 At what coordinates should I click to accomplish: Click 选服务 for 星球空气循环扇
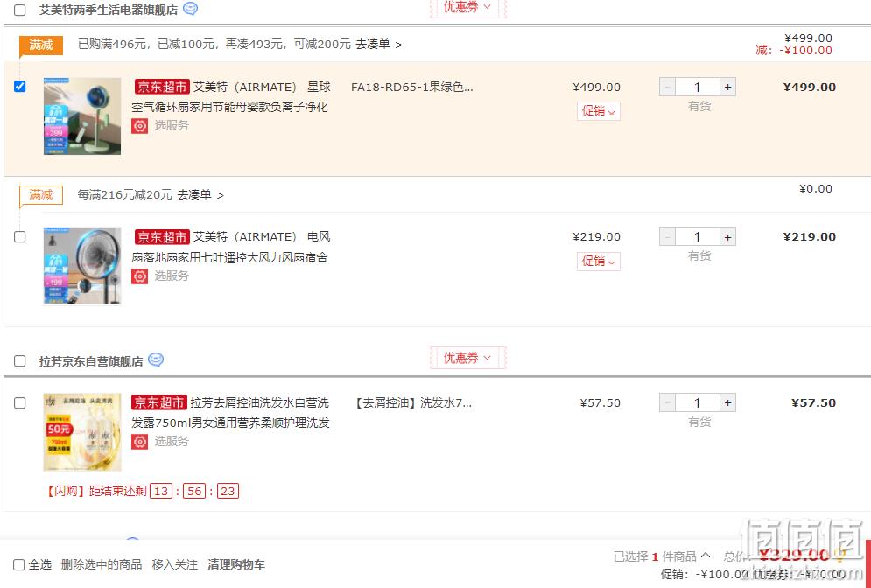(x=172, y=125)
